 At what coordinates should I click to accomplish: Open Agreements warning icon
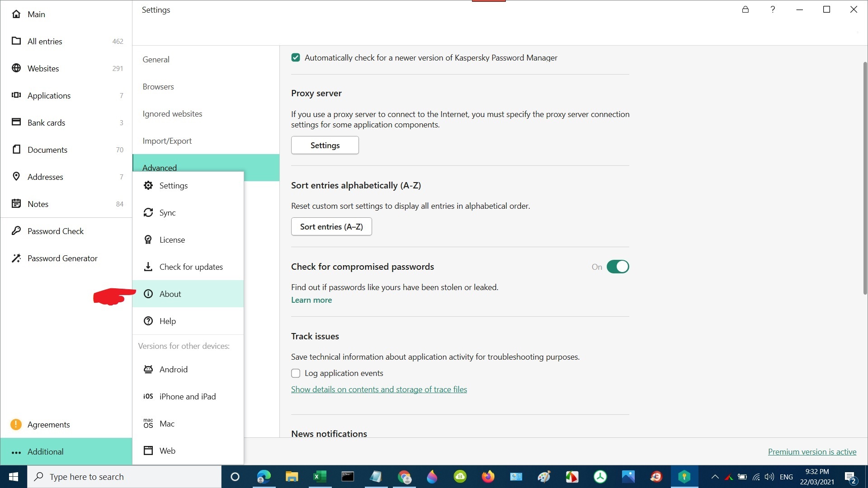coord(16,424)
